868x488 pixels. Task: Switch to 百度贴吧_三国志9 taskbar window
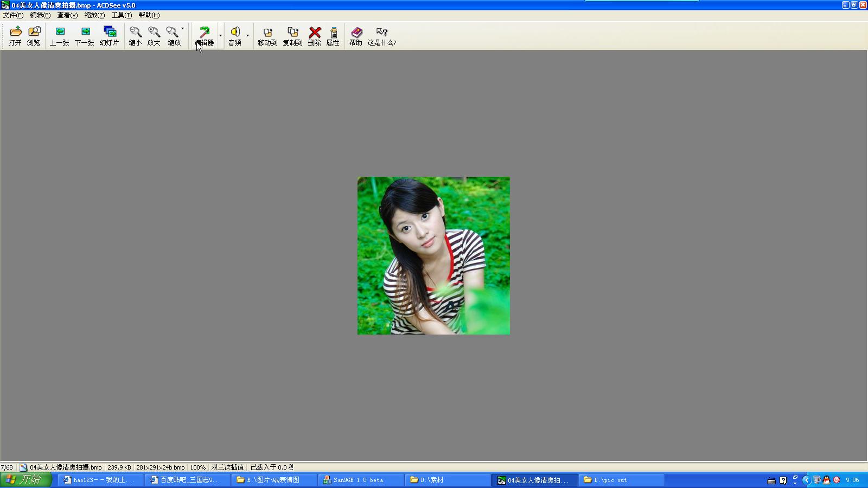pos(187,480)
